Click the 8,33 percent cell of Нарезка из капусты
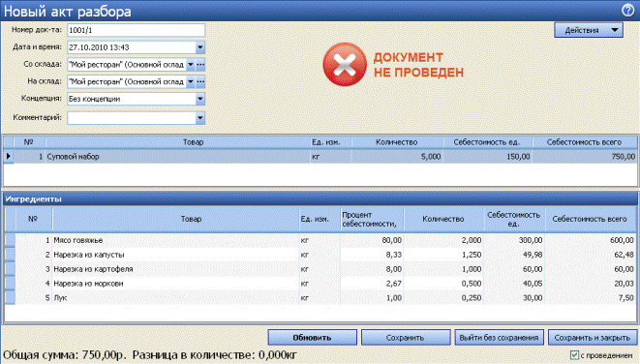640x364 pixels. point(372,255)
